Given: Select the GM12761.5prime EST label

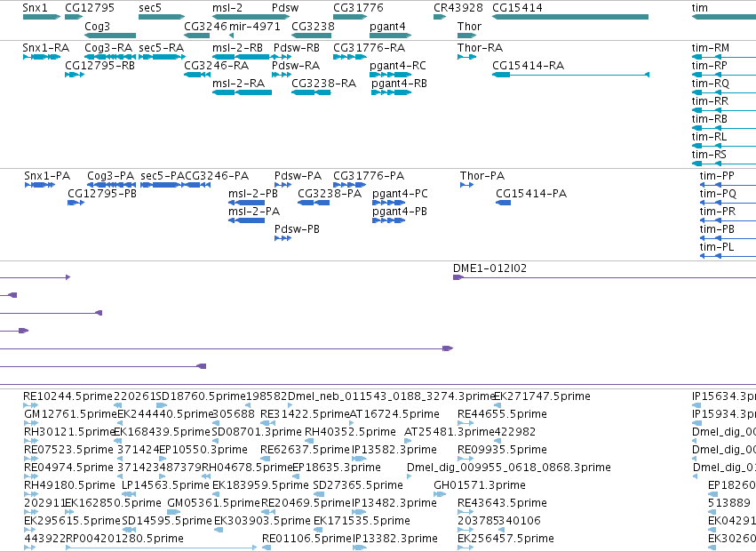Looking at the screenshot, I should click(x=71, y=414).
